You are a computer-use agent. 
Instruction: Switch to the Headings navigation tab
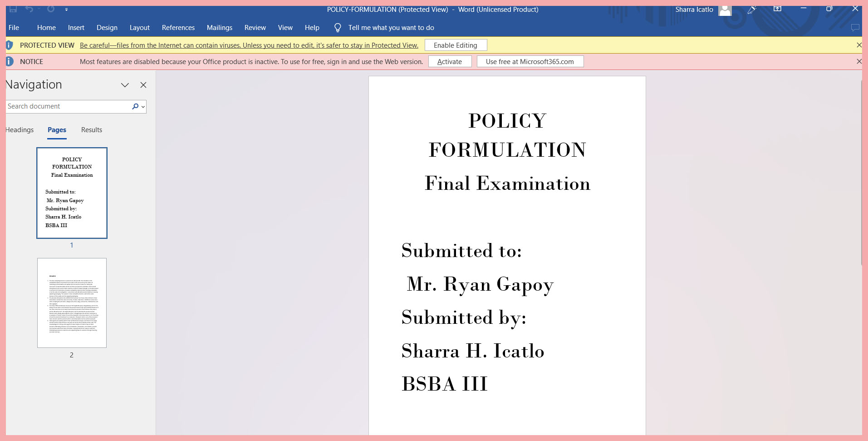pyautogui.click(x=20, y=130)
